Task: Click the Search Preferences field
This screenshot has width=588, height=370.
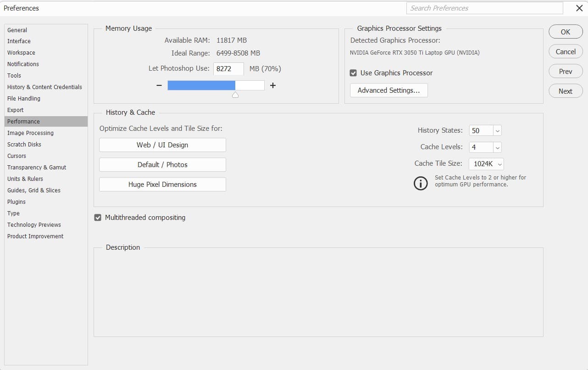Action: pos(484,8)
